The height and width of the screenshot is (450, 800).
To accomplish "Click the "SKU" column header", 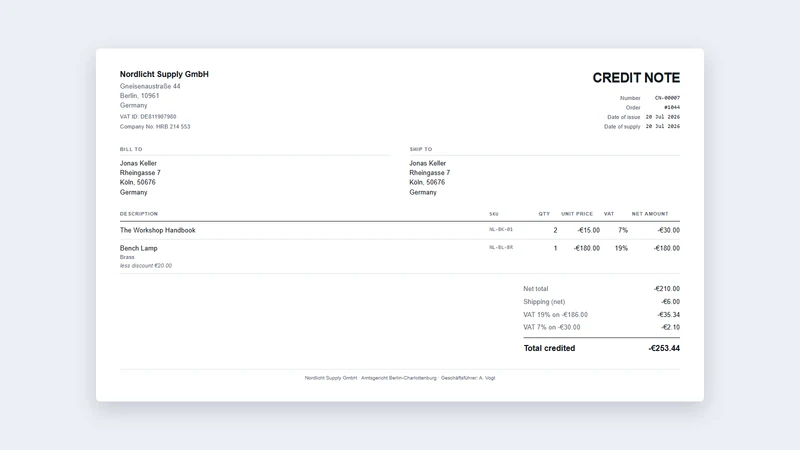I will point(494,214).
